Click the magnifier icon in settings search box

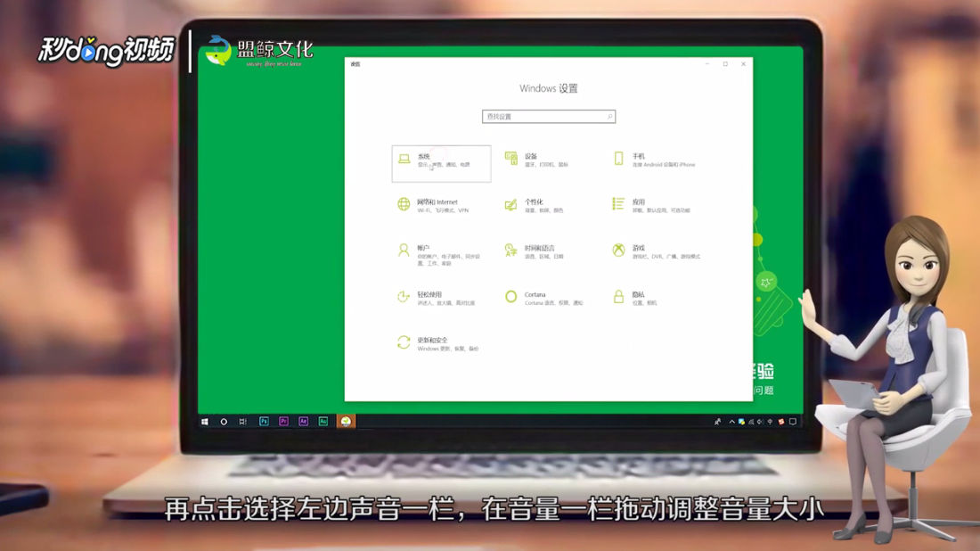(x=609, y=116)
